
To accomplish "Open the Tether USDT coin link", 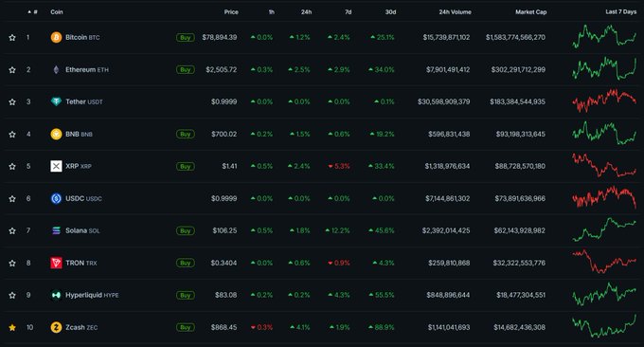I will pos(84,101).
